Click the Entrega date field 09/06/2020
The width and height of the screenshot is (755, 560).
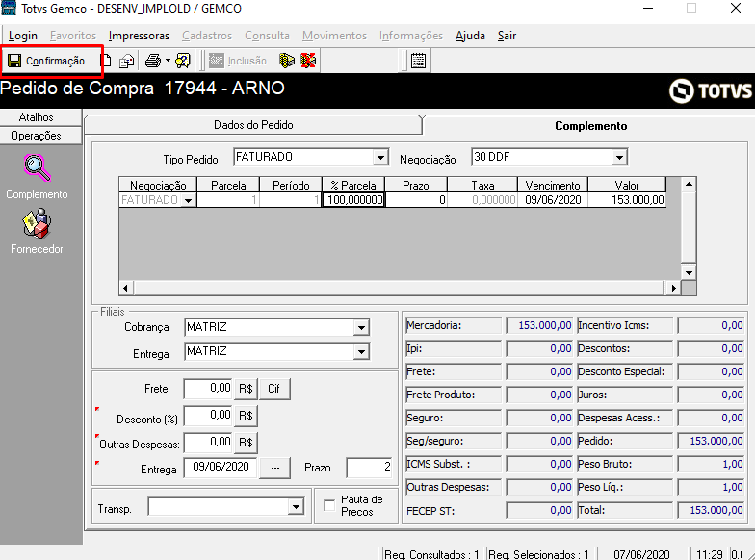(x=221, y=468)
